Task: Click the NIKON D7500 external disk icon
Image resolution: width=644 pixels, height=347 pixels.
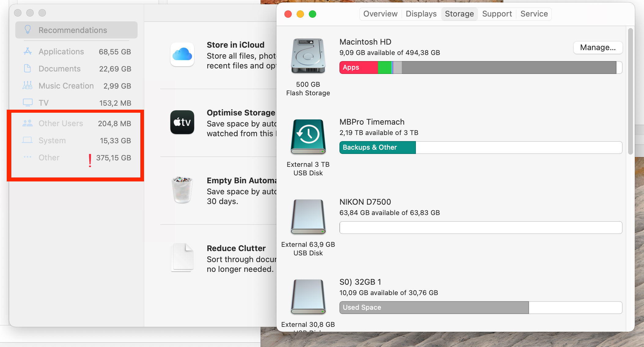Action: (x=308, y=217)
